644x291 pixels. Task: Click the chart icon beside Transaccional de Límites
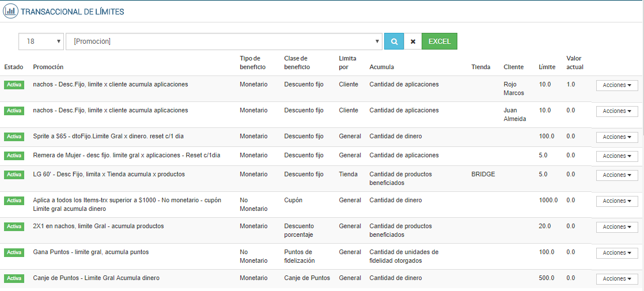coord(10,11)
